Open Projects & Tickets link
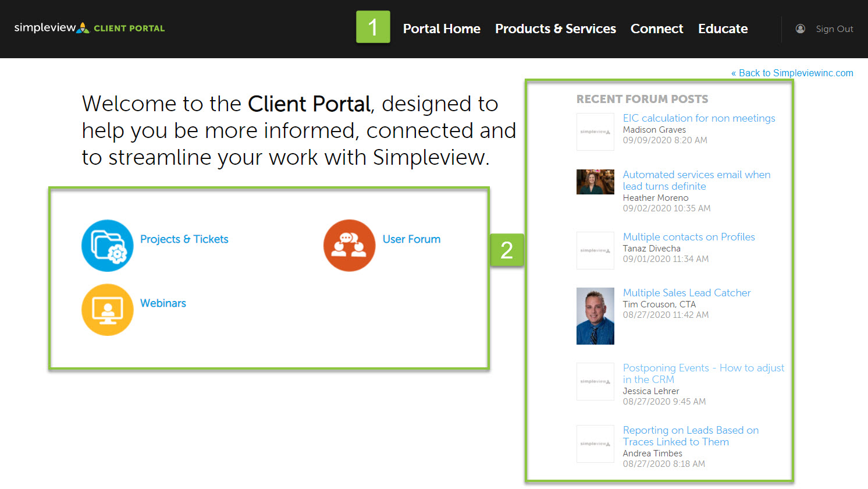The height and width of the screenshot is (489, 868). click(x=184, y=239)
